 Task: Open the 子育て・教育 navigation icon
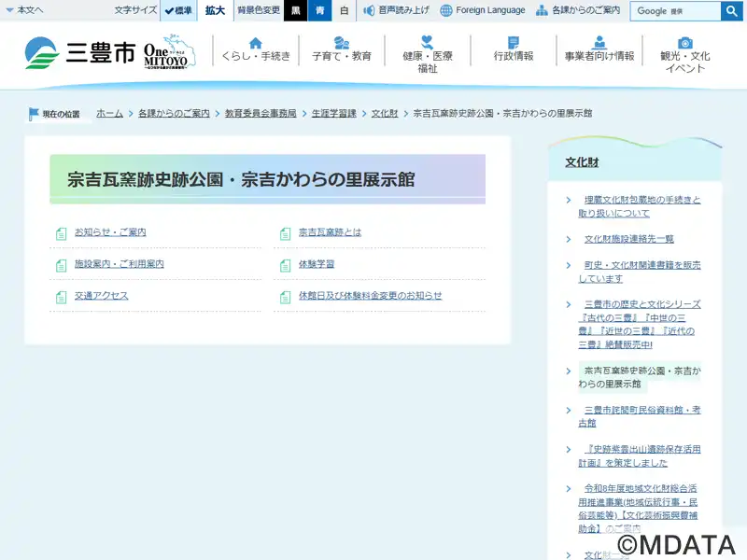[342, 49]
